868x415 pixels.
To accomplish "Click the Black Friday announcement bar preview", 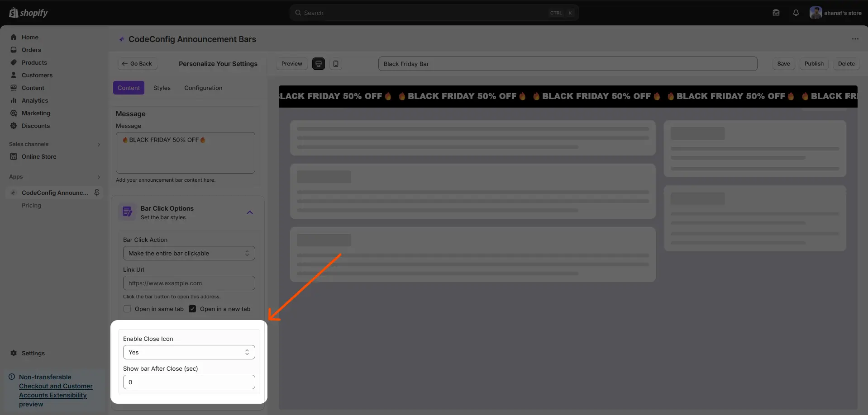I will tap(568, 96).
